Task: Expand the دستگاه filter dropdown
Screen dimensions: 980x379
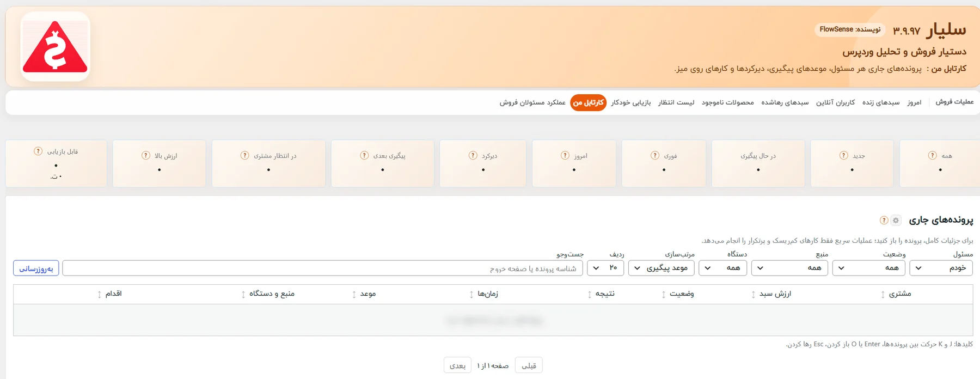Action: [x=723, y=268]
